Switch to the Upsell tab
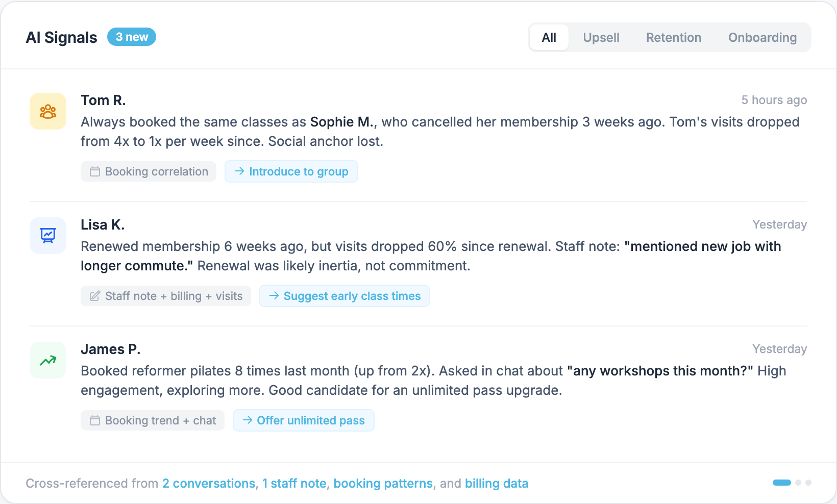Image resolution: width=837 pixels, height=504 pixels. (x=601, y=38)
